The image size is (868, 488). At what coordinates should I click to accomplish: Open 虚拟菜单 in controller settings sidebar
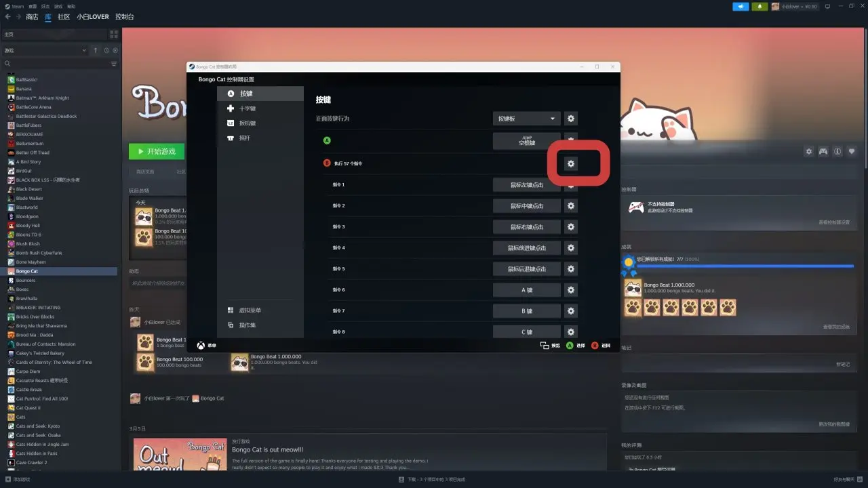[260, 310]
